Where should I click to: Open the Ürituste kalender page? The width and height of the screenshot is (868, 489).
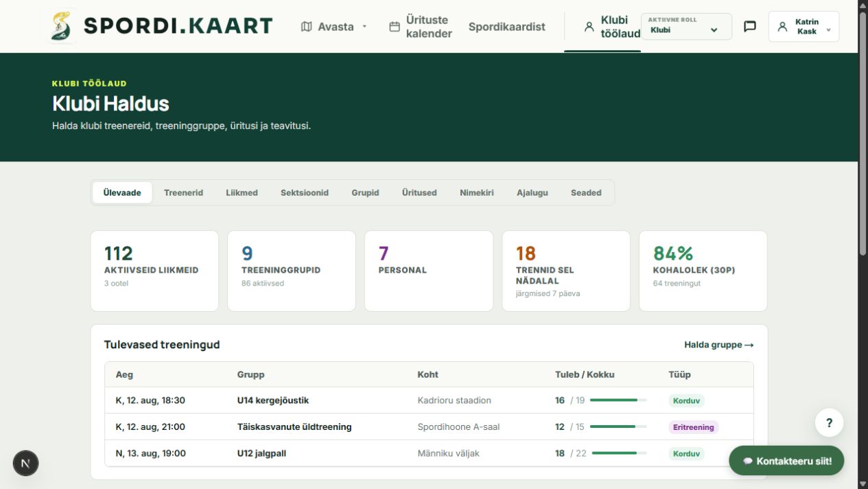click(421, 27)
